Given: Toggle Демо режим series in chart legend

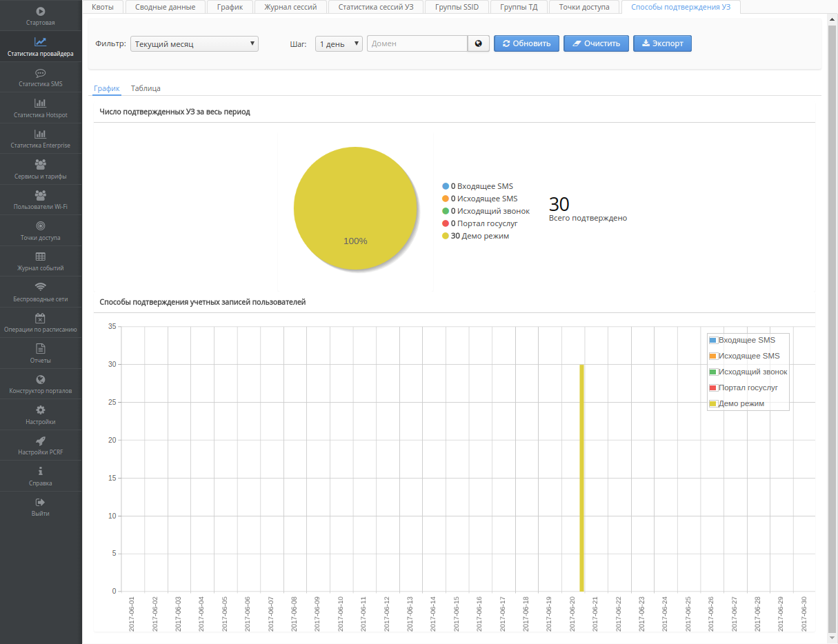Looking at the screenshot, I should tap(741, 403).
